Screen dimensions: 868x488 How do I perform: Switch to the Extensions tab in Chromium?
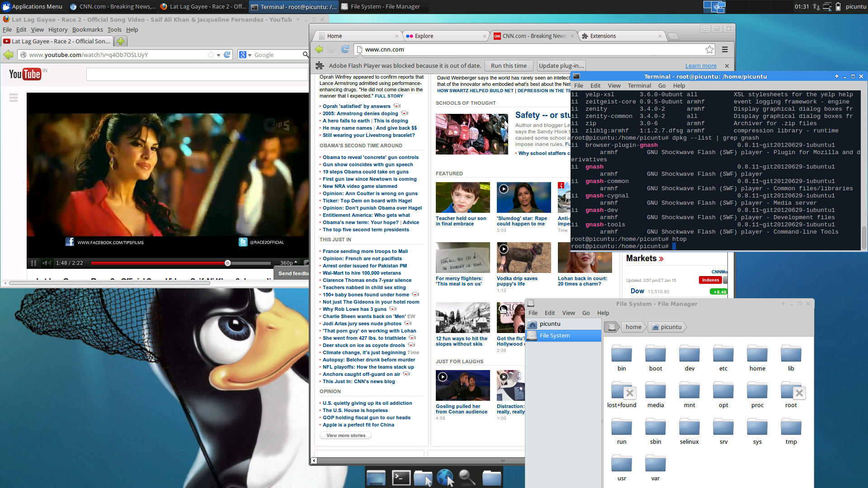[622, 36]
